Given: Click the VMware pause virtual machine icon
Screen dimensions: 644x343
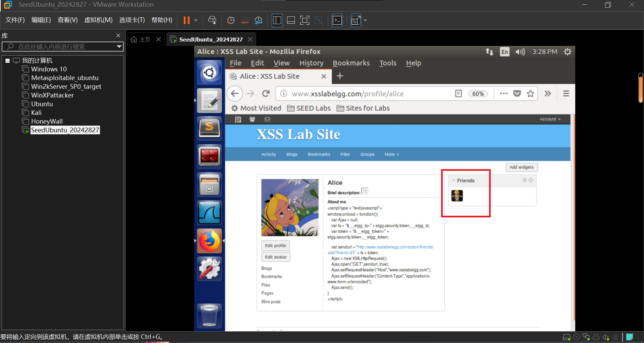Looking at the screenshot, I should point(186,20).
